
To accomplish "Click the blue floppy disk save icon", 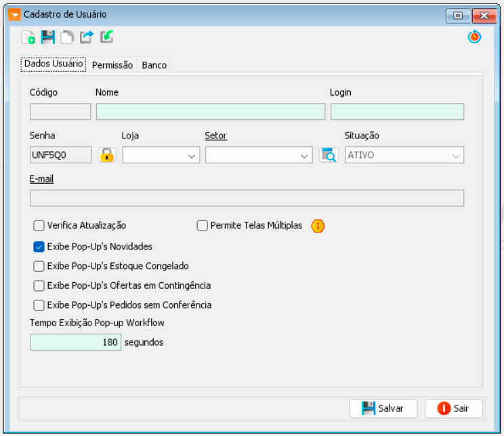I will click(47, 38).
